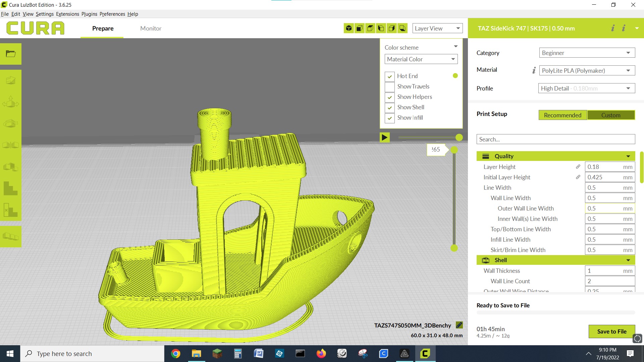Viewport: 644px width, 362px height.
Task: Switch camera to bottom view cube icon
Action: click(x=402, y=28)
